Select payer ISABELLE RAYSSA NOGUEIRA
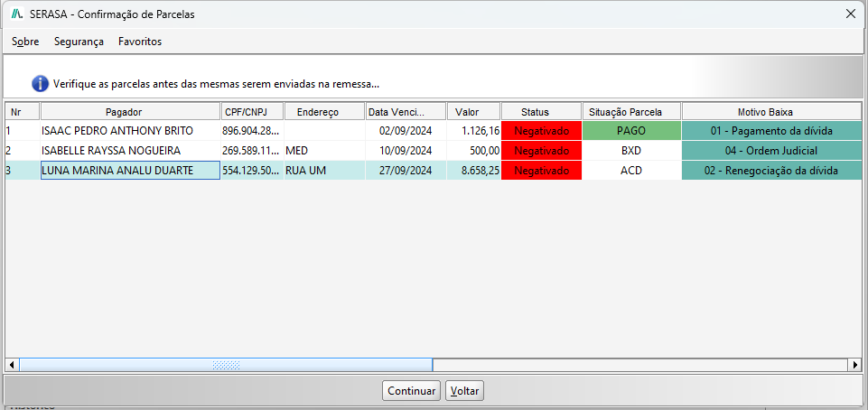This screenshot has height=410, width=868. point(130,151)
